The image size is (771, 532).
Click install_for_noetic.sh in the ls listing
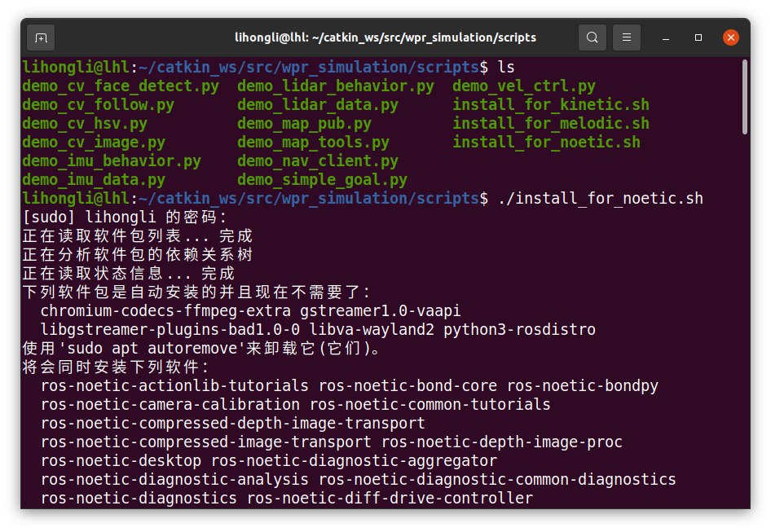click(546, 142)
